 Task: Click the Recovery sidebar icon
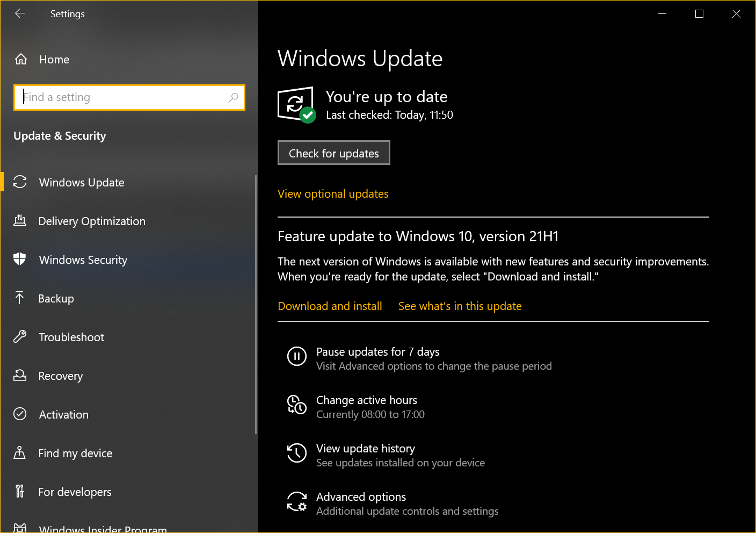[20, 375]
